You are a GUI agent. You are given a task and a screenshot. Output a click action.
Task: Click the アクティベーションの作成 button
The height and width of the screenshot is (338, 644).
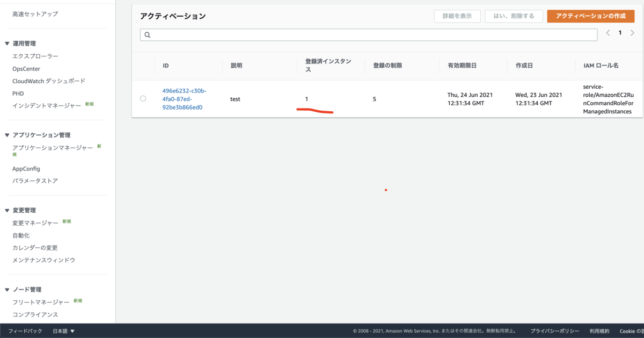[591, 16]
